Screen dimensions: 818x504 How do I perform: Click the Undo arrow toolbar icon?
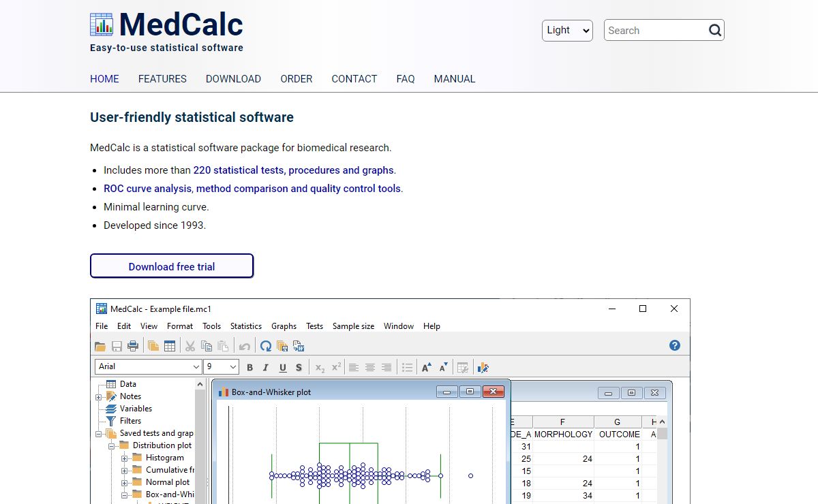point(244,346)
